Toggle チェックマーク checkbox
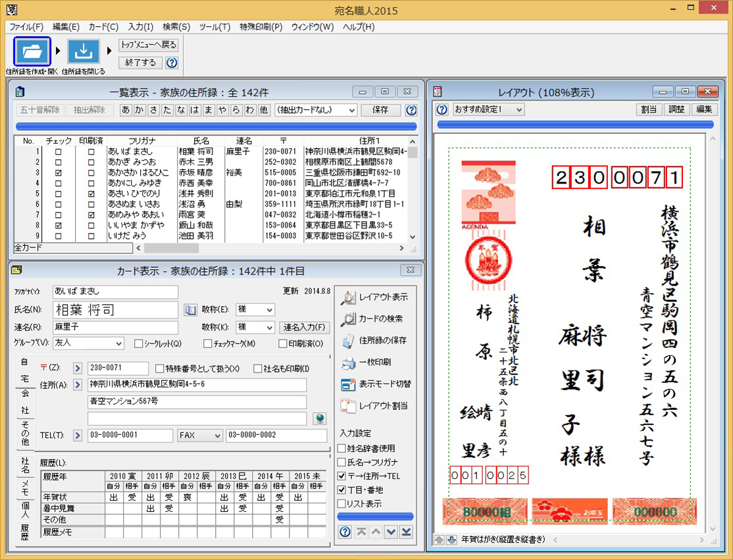Image resolution: width=733 pixels, height=560 pixels. (207, 344)
